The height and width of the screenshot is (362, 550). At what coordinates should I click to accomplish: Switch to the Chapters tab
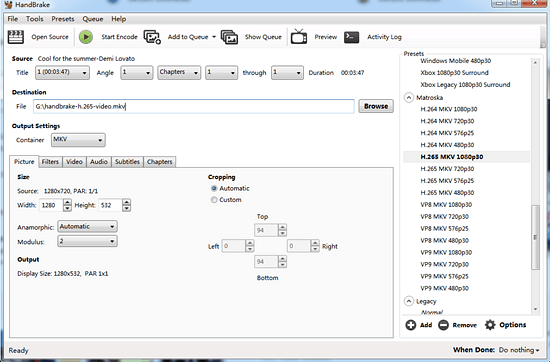point(160,162)
